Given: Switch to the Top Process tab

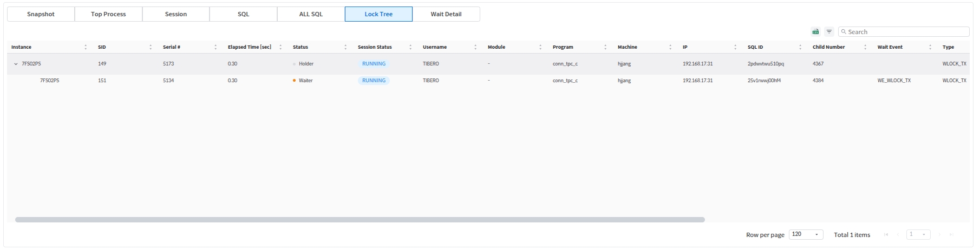Looking at the screenshot, I should pos(108,14).
